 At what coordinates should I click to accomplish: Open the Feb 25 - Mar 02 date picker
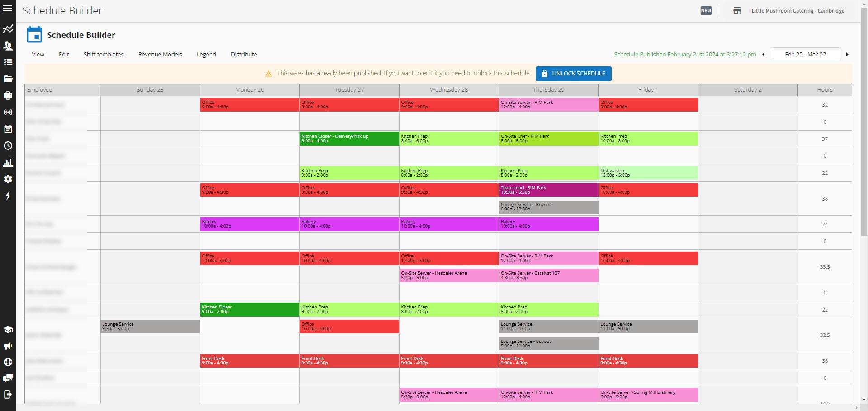click(x=805, y=54)
